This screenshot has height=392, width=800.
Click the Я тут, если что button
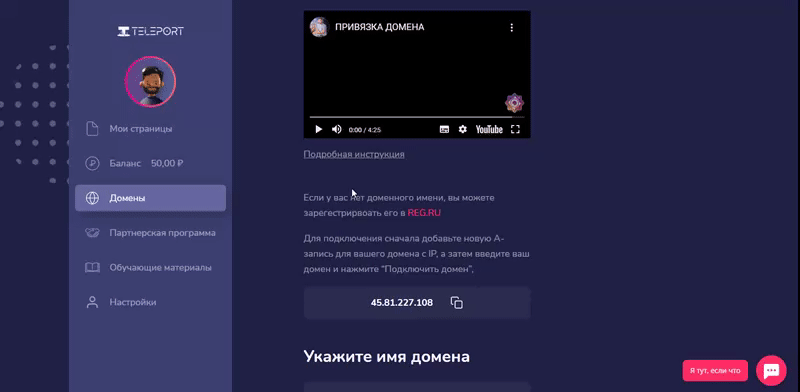point(715,371)
